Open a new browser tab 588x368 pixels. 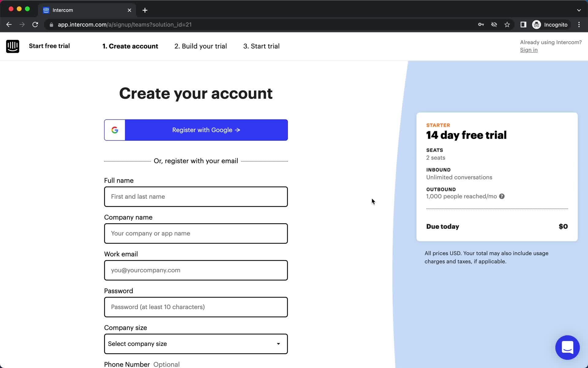click(145, 10)
